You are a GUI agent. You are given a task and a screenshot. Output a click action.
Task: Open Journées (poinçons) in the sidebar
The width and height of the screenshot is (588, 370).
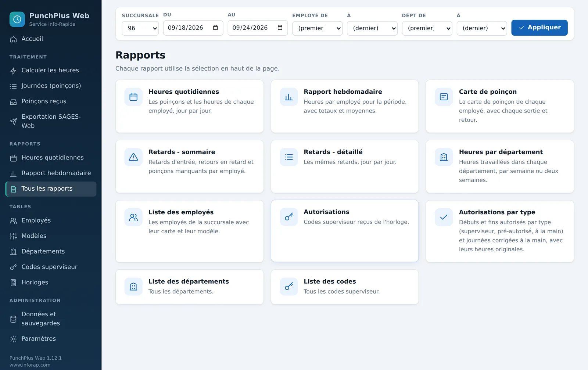51,86
